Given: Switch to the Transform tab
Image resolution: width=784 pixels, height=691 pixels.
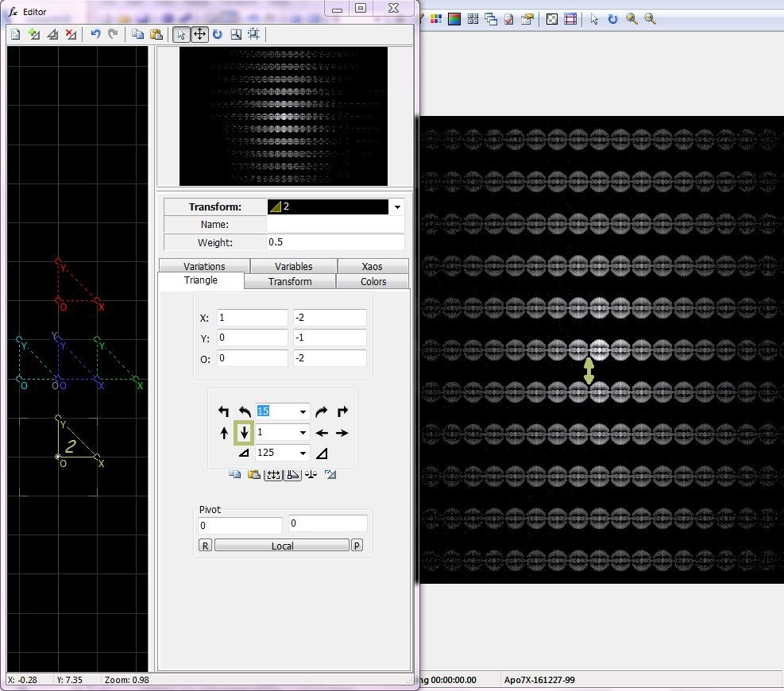Looking at the screenshot, I should (290, 281).
